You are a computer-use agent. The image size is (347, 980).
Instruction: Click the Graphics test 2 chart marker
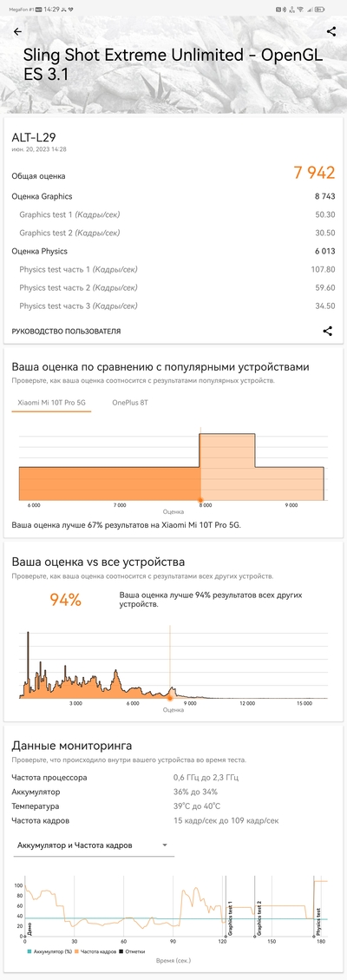[x=257, y=918]
